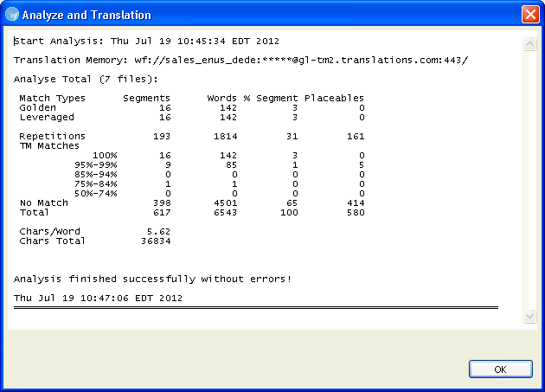545x392 pixels.
Task: Click the Analysis finished successfully message
Action: [x=153, y=279]
